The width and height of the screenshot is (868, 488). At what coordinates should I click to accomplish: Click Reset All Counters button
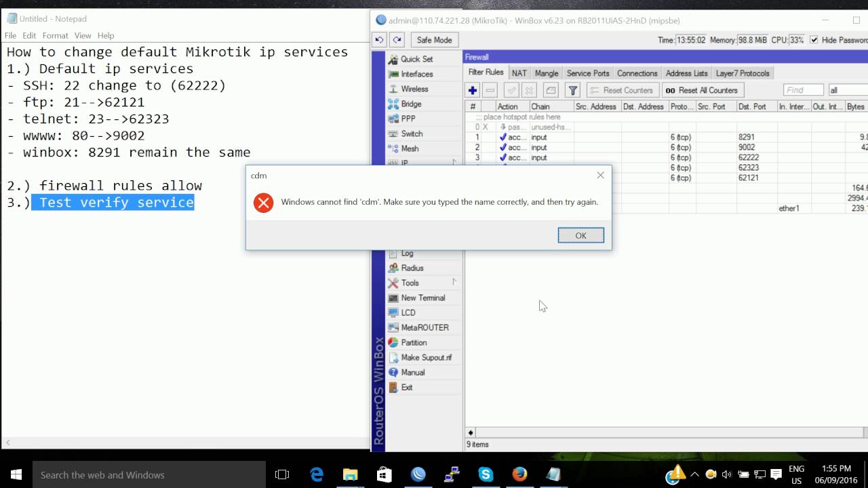click(702, 90)
